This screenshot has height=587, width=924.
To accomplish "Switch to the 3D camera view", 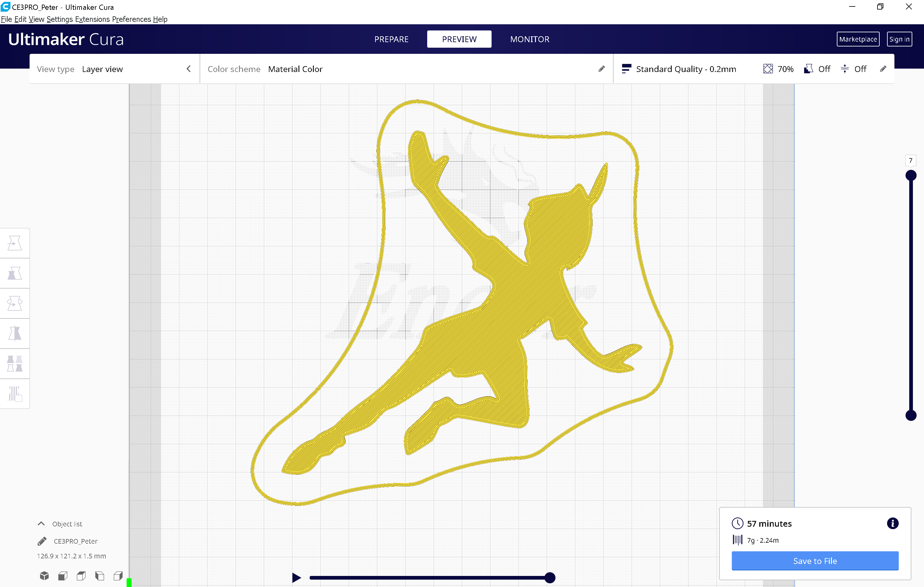I will click(x=44, y=576).
